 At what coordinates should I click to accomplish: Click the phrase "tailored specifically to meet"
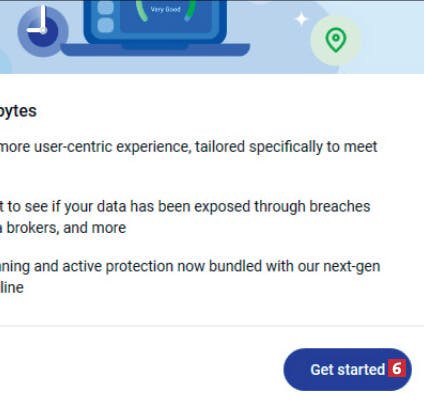coord(286,147)
